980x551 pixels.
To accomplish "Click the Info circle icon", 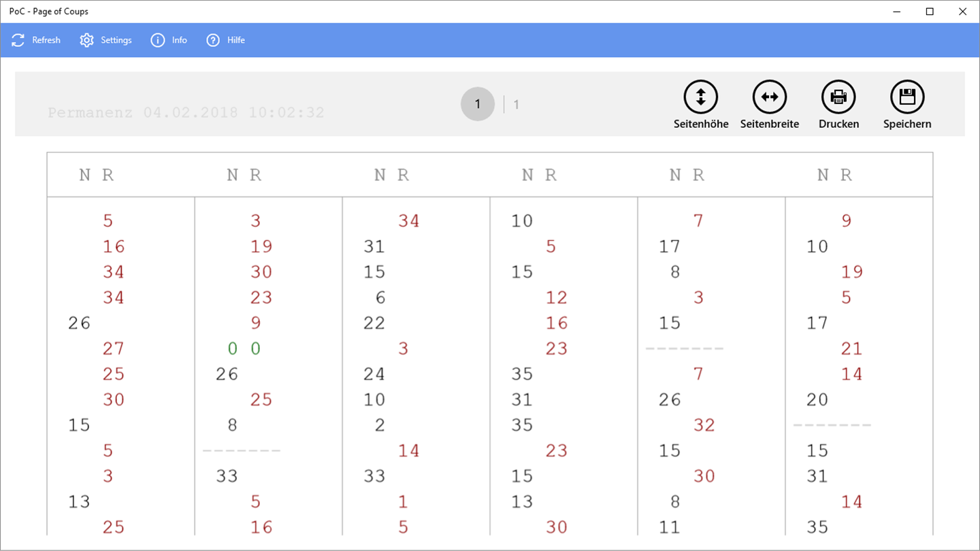I will tap(158, 40).
